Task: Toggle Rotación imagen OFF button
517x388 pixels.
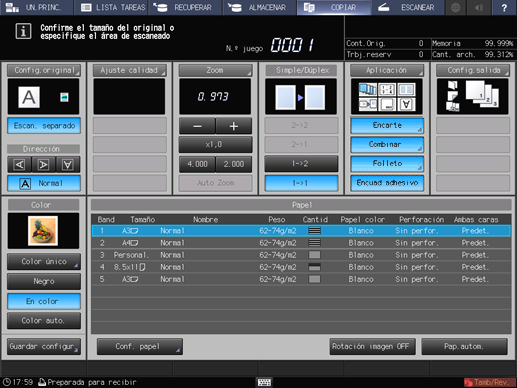Action: click(373, 347)
